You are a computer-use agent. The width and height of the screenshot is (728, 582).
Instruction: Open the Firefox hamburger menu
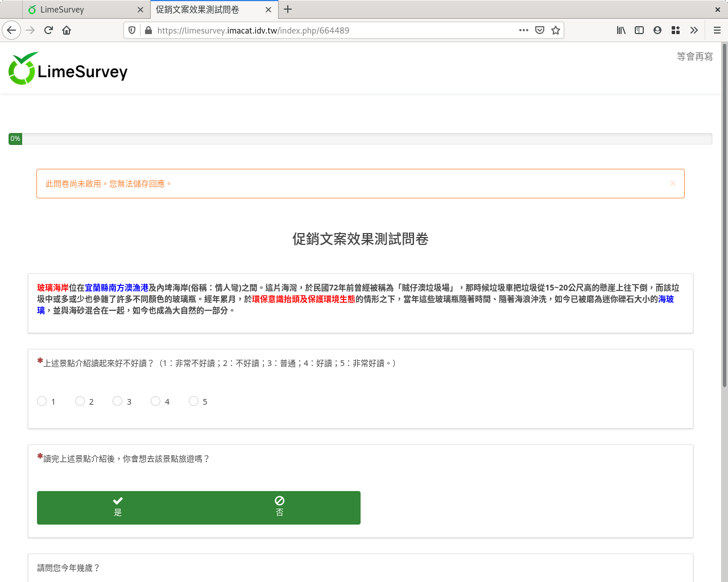[x=717, y=30]
